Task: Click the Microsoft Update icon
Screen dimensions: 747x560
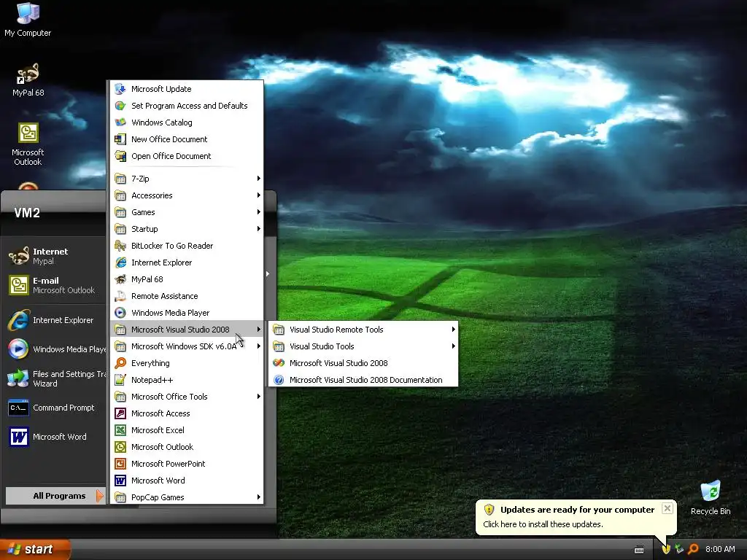Action: pos(120,89)
